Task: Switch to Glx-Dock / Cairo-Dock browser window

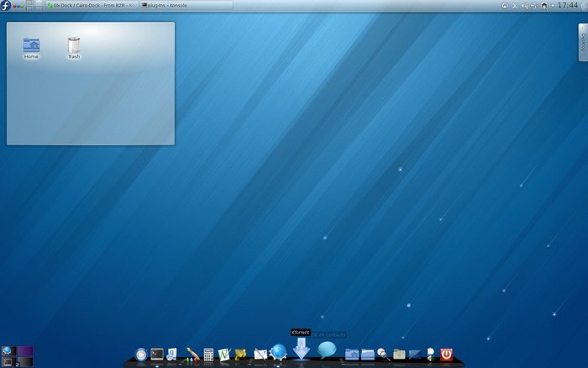Action: pyautogui.click(x=91, y=6)
